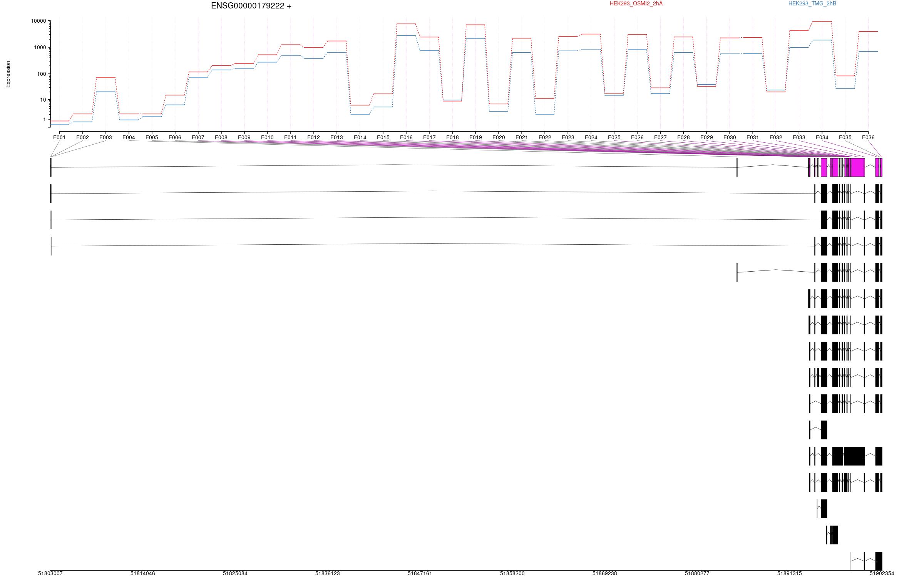
Task: Click exon bin label E022
Action: pyautogui.click(x=545, y=137)
